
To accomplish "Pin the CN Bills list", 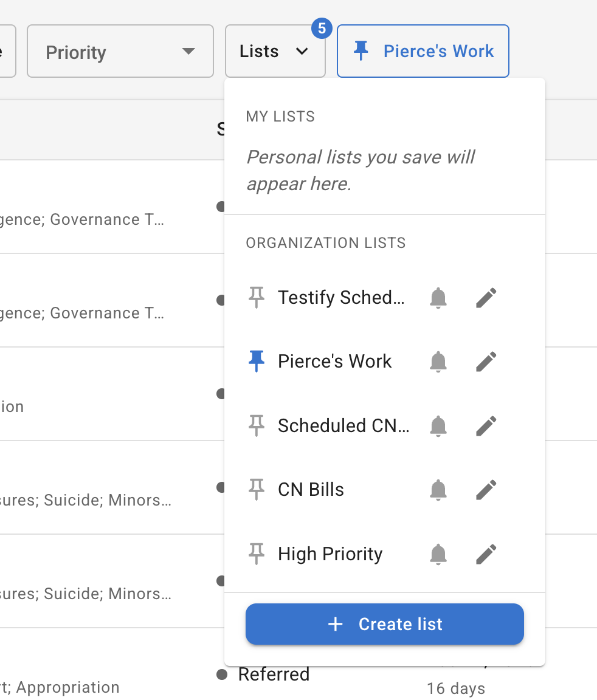I will 257,489.
